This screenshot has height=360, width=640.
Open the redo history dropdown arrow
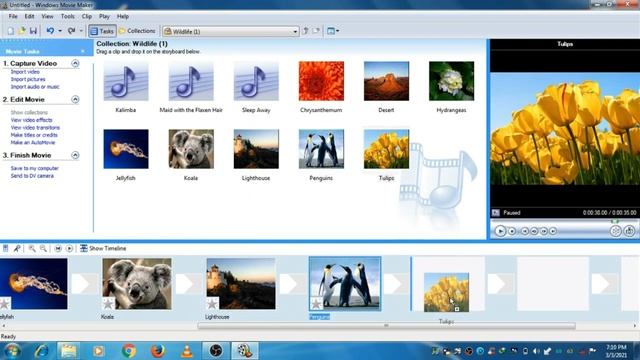click(81, 31)
